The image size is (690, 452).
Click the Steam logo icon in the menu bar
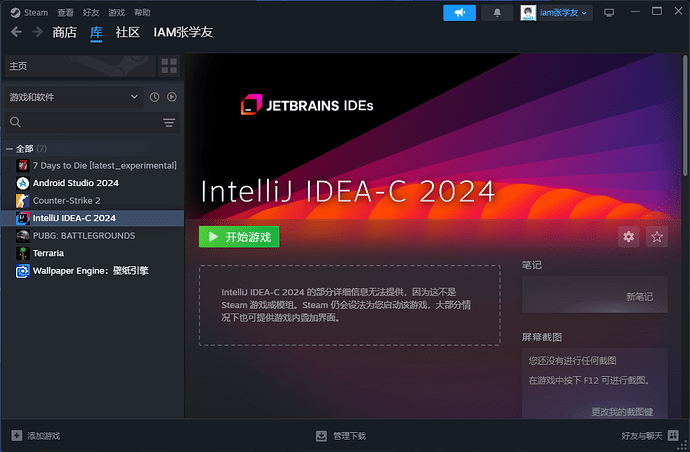pos(15,12)
